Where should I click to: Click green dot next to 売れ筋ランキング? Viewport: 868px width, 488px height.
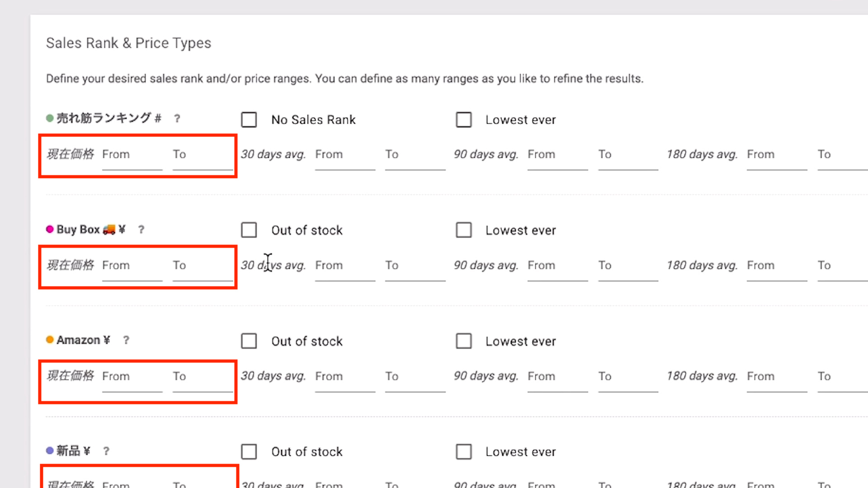tap(50, 118)
